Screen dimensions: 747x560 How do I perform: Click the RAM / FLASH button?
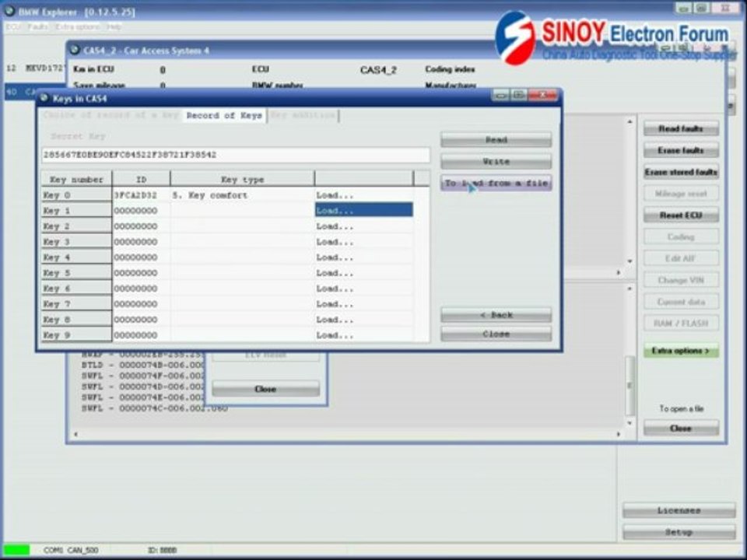coord(681,324)
